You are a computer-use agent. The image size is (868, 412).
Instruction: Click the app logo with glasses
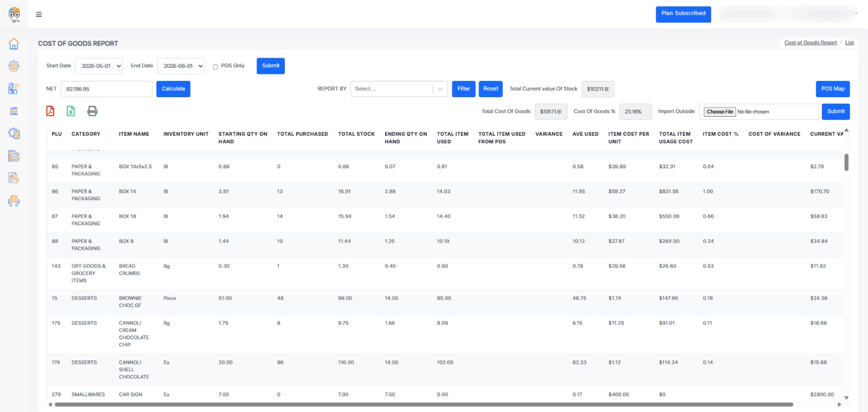point(15,15)
